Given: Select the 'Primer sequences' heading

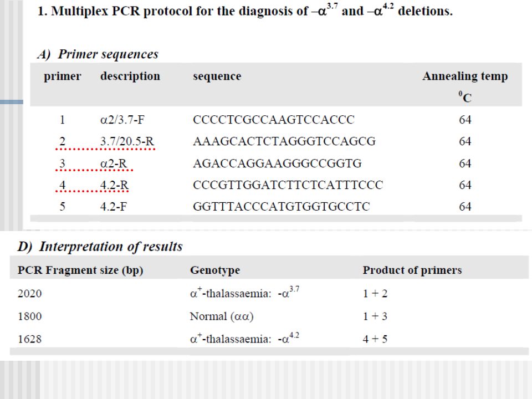Looking at the screenshot, I should [98, 54].
